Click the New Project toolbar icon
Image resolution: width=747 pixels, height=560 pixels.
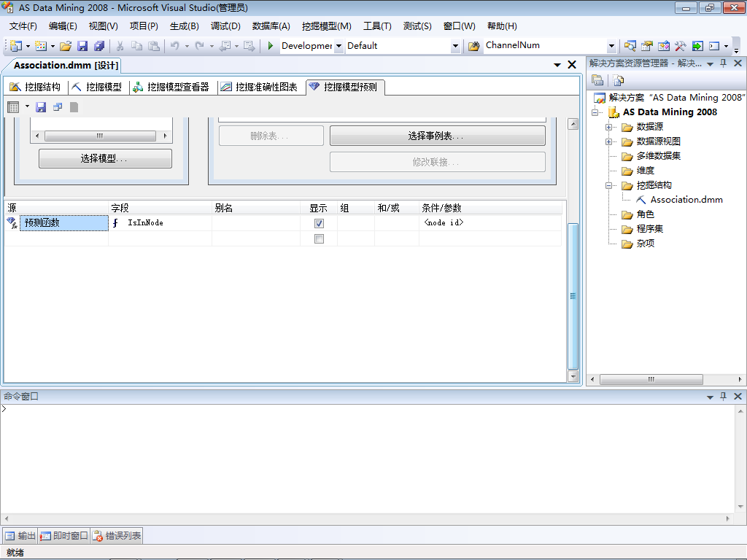[x=16, y=46]
